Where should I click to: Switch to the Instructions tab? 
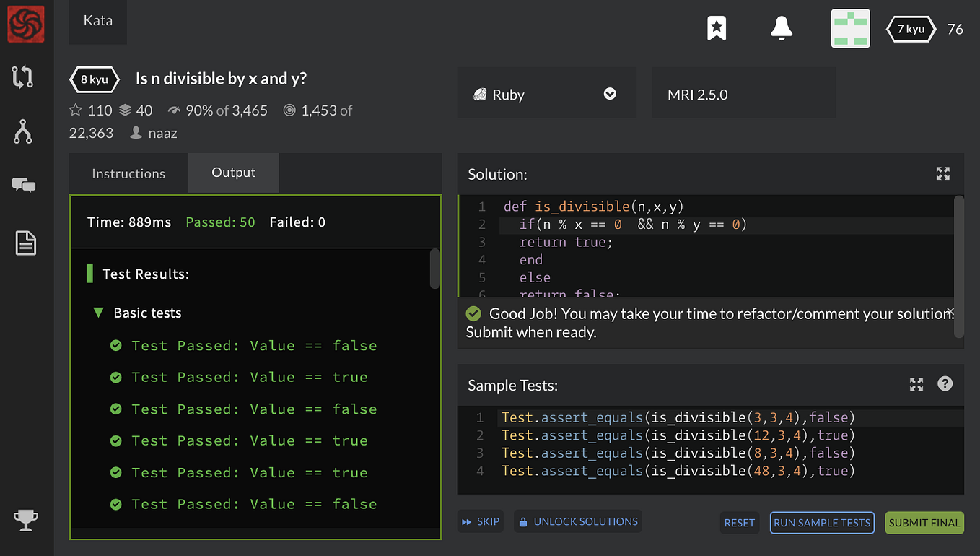128,173
